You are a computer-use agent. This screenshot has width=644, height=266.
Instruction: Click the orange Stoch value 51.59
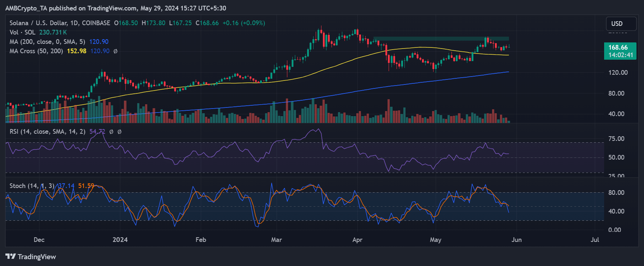tap(86, 186)
